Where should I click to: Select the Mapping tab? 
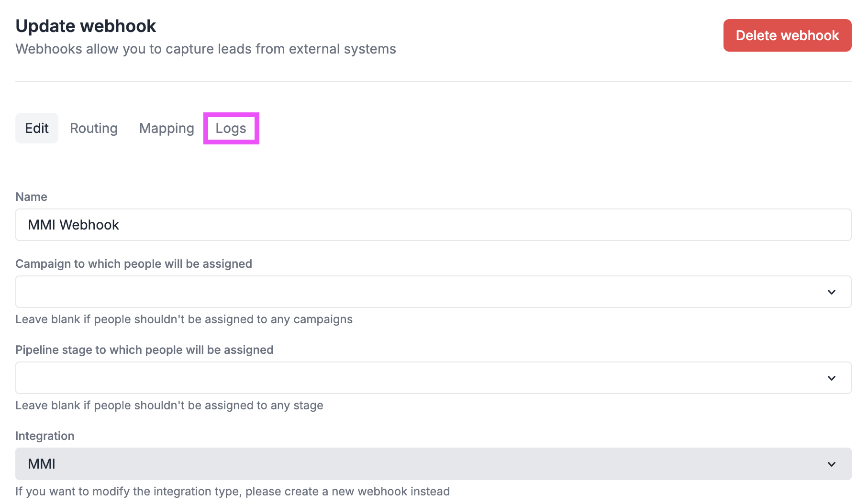coord(166,128)
